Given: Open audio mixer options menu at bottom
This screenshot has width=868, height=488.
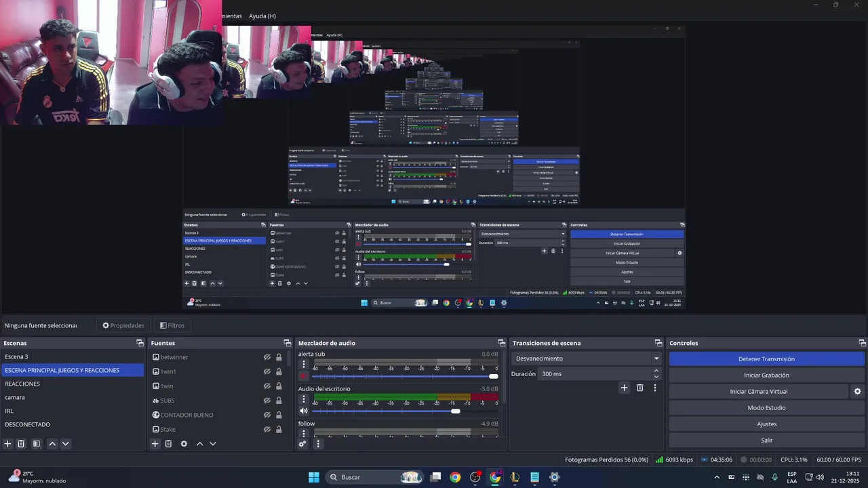Looking at the screenshot, I should click(x=318, y=444).
